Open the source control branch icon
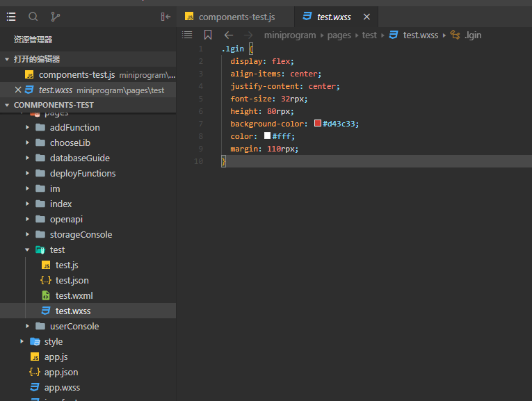 pyautogui.click(x=55, y=17)
